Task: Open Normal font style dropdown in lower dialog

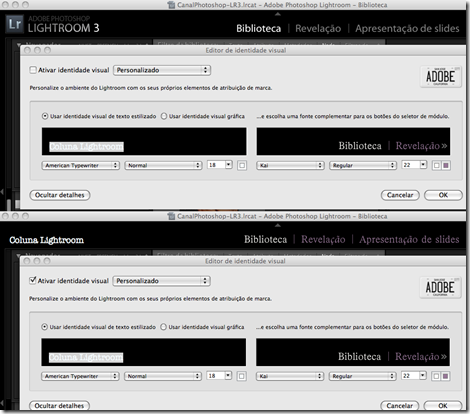Action: [x=163, y=376]
